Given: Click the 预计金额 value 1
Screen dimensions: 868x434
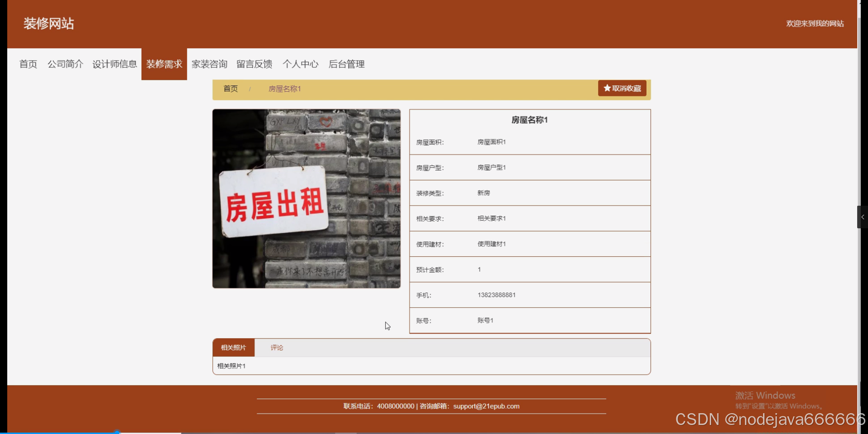Looking at the screenshot, I should pos(479,269).
